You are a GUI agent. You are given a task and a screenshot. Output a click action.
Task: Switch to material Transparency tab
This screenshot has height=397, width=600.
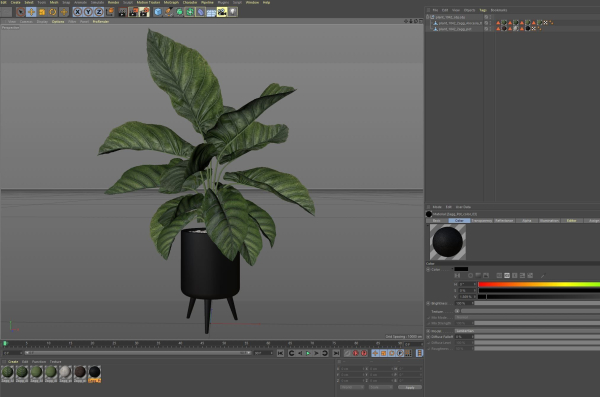[x=481, y=221]
